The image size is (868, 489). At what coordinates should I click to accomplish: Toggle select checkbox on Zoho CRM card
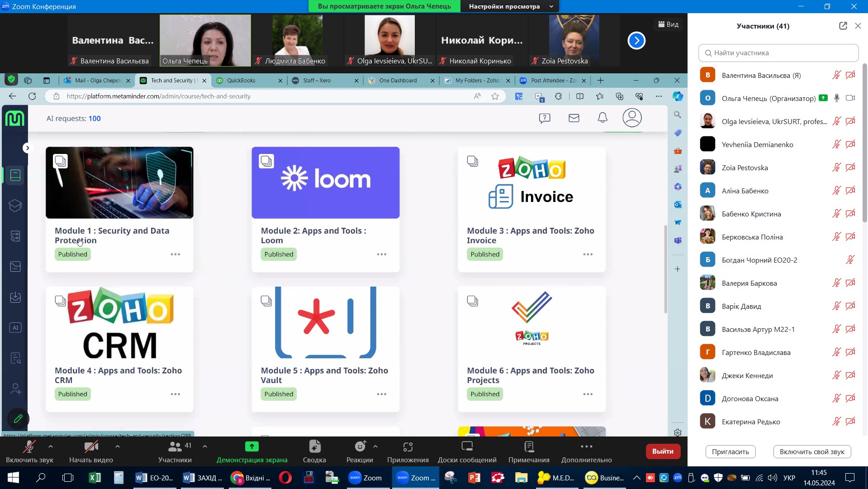pyautogui.click(x=60, y=301)
